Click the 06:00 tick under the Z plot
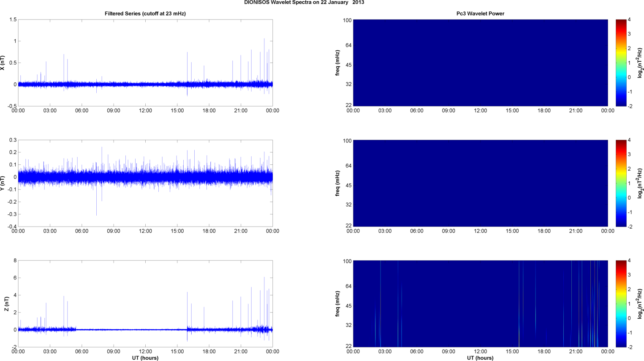 (x=82, y=352)
